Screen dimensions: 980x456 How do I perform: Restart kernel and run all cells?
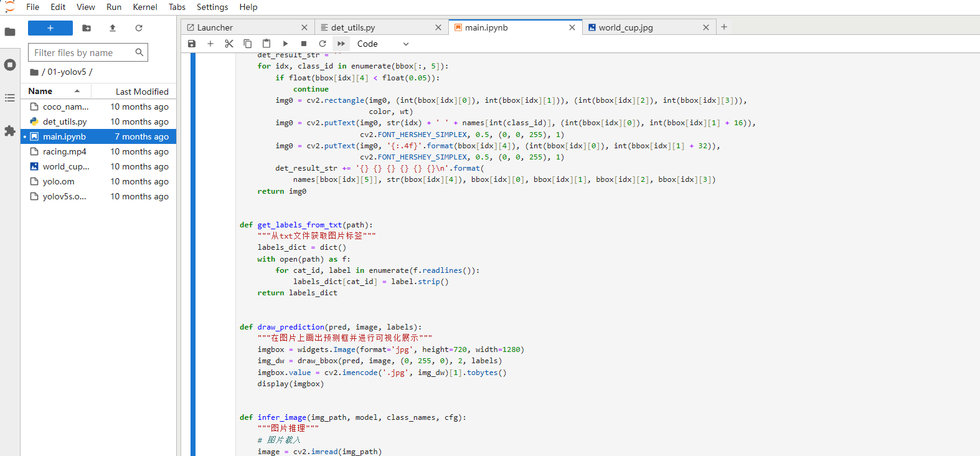coord(341,44)
